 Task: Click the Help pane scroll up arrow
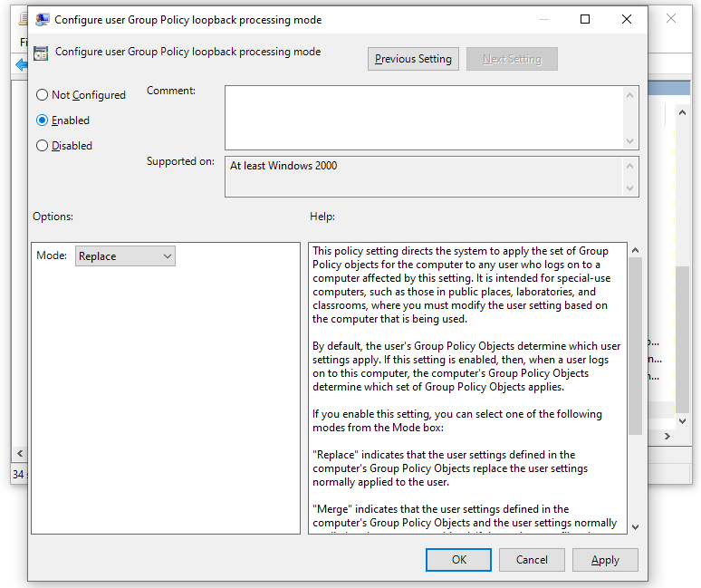[635, 250]
